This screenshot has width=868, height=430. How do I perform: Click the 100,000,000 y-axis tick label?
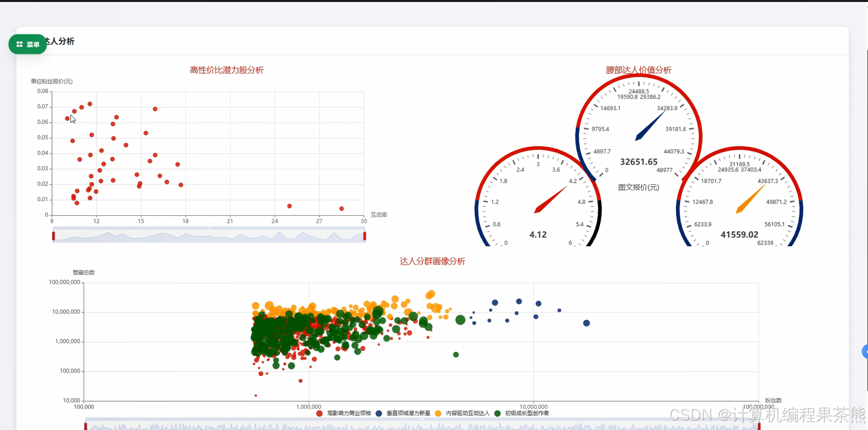(x=64, y=282)
